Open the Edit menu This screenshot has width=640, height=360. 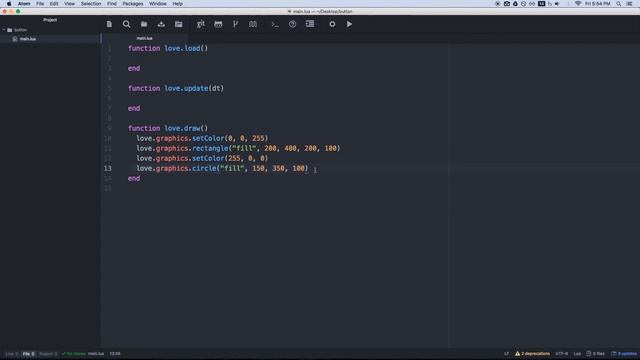pos(54,4)
